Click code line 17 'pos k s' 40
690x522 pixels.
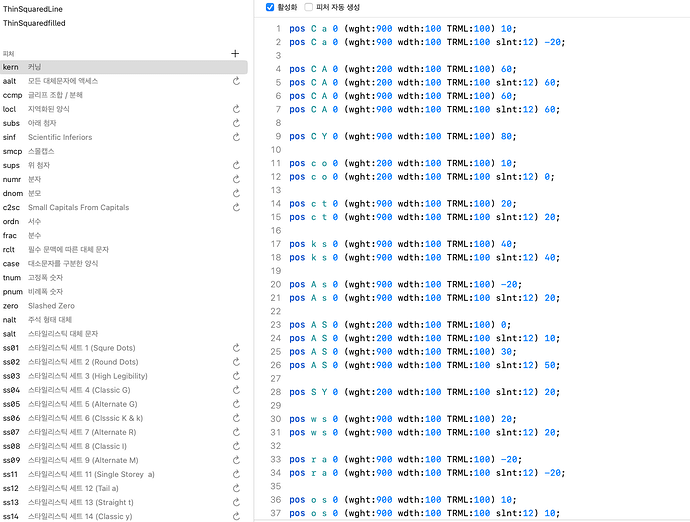[403, 244]
